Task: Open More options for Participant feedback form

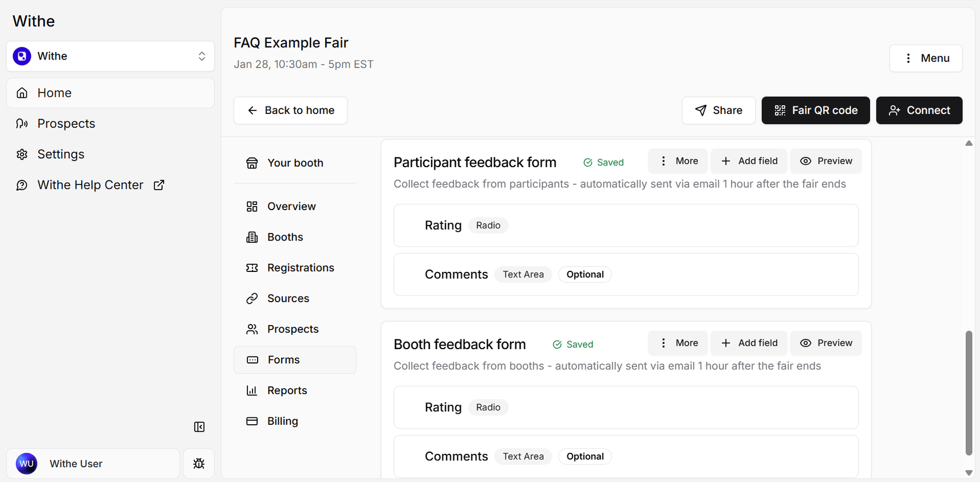Action: pos(678,161)
